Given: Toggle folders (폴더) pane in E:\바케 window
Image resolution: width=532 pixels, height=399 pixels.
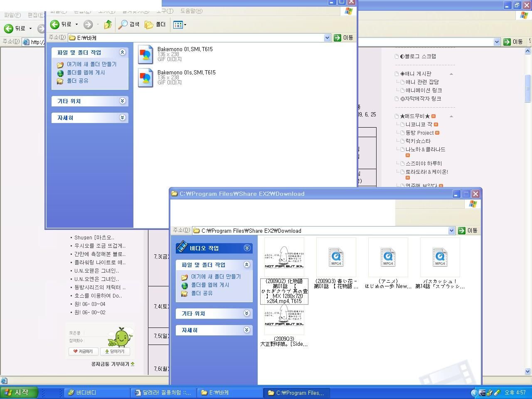Looking at the screenshot, I should (155, 25).
